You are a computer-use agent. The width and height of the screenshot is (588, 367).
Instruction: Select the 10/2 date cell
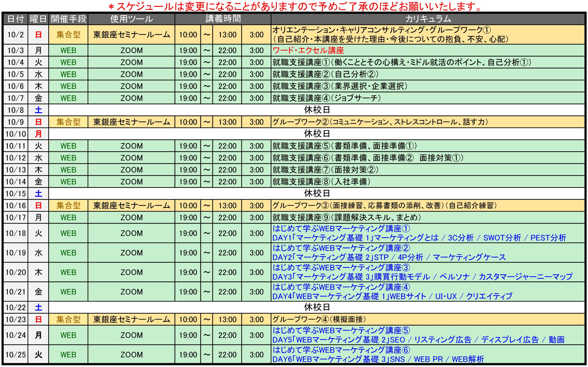(16, 34)
